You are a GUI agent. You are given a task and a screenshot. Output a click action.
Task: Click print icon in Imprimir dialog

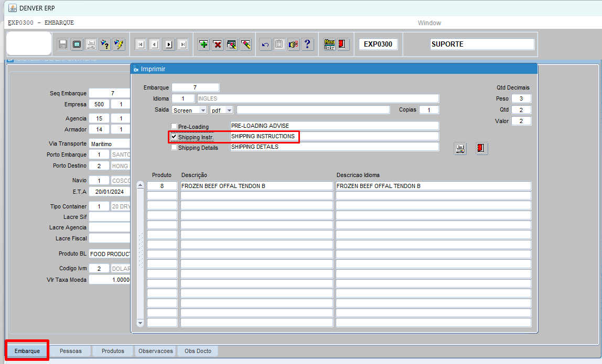460,148
